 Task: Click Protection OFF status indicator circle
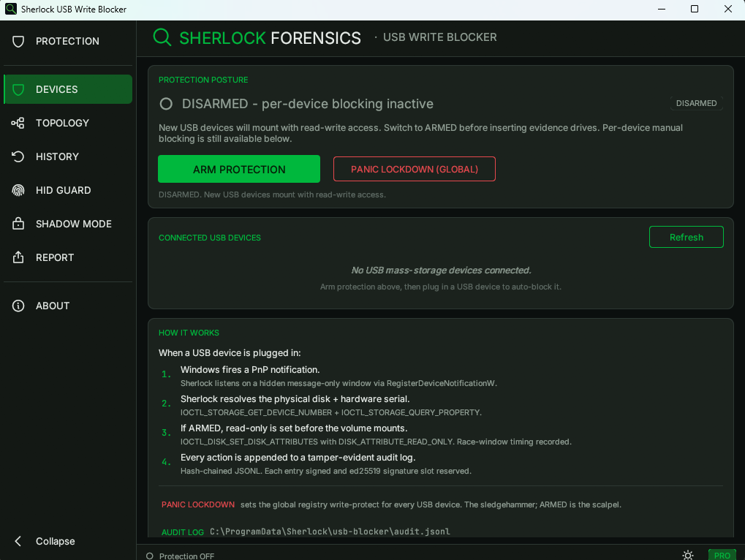click(150, 556)
